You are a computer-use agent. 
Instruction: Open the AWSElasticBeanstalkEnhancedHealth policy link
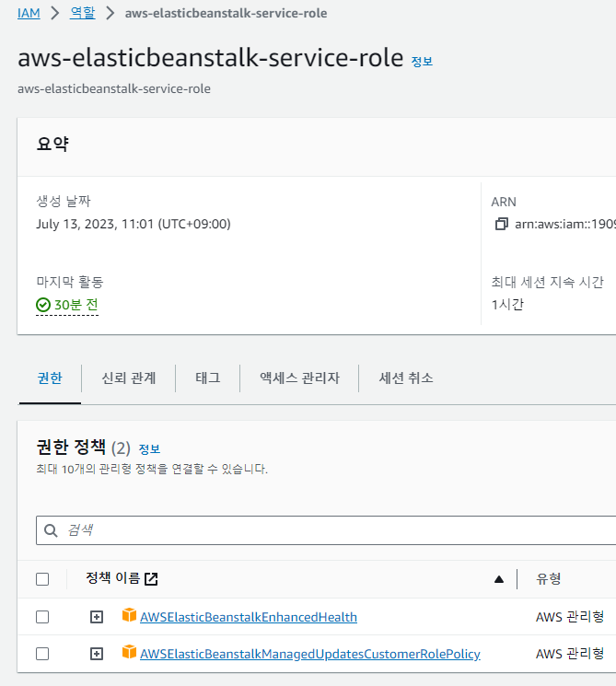pyautogui.click(x=248, y=617)
